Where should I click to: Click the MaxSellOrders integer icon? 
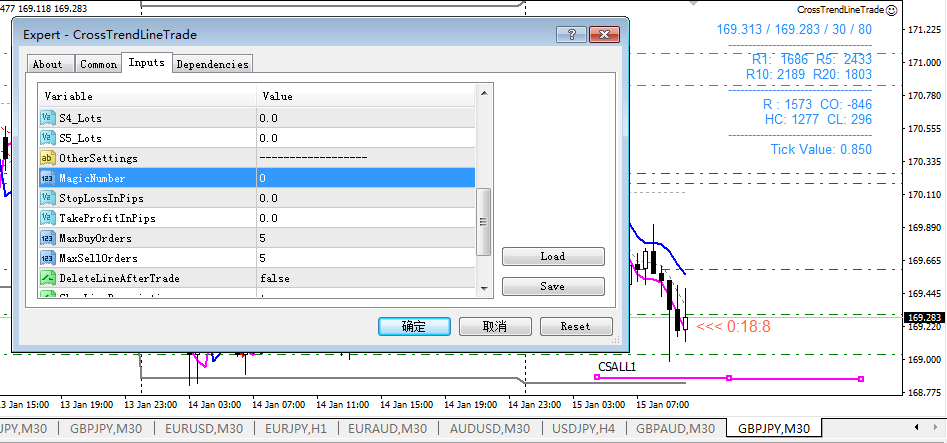pos(48,258)
